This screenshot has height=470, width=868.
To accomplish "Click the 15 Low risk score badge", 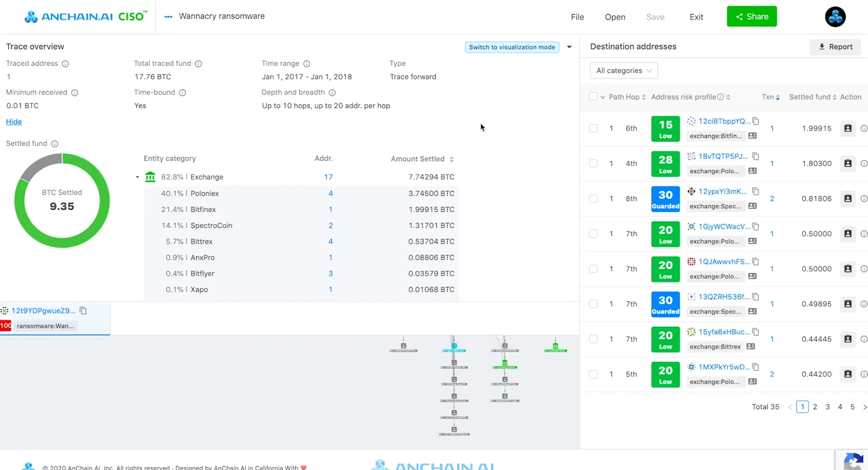I will tap(665, 129).
